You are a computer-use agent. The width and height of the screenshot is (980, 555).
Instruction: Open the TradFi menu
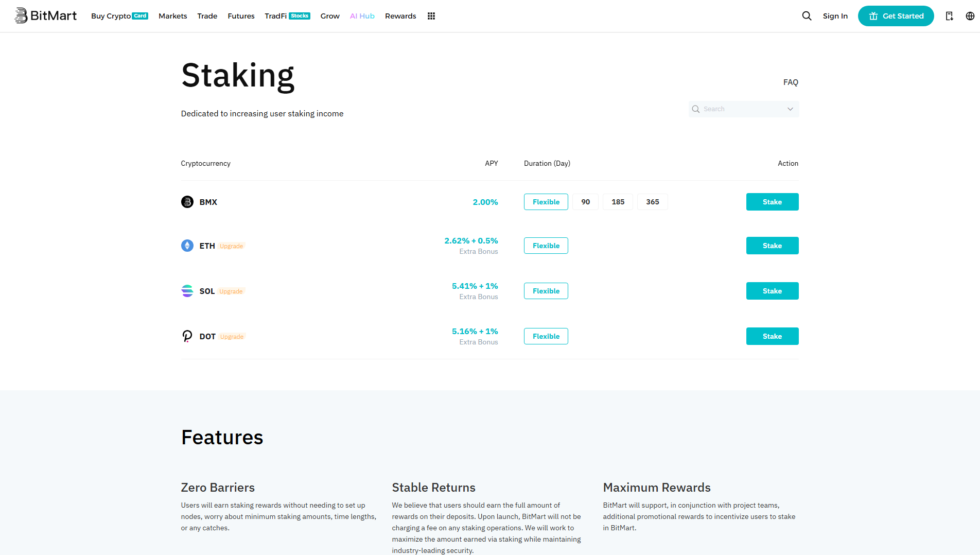[276, 16]
